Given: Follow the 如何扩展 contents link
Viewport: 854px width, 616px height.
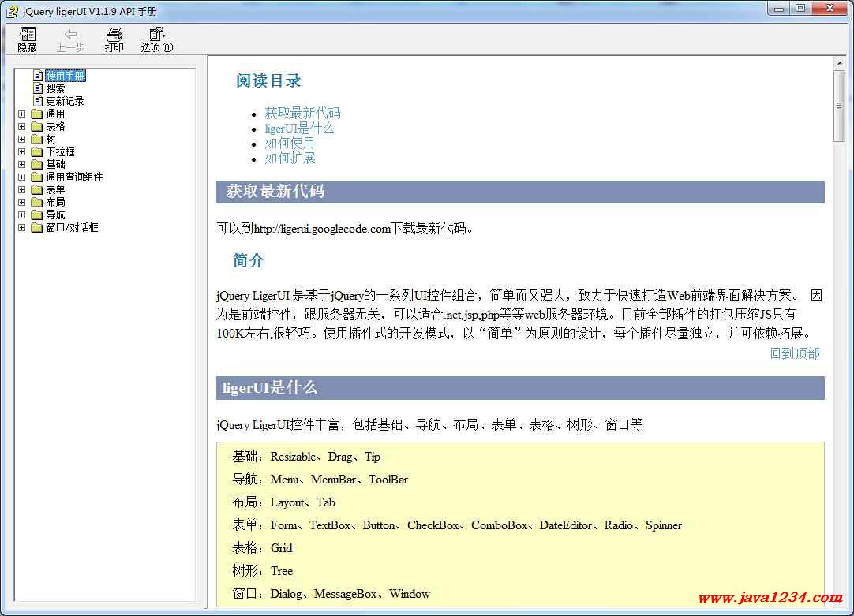Looking at the screenshot, I should (290, 158).
